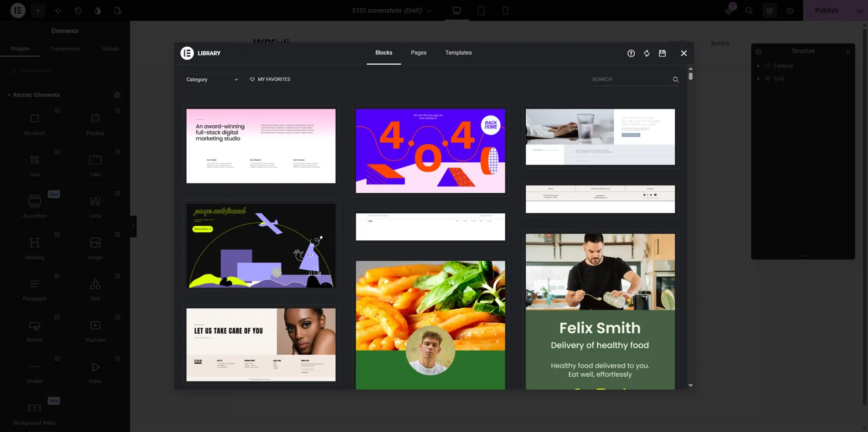Screen dimensions: 868x432
Task: Click the preview eye icon
Action: 790,10
